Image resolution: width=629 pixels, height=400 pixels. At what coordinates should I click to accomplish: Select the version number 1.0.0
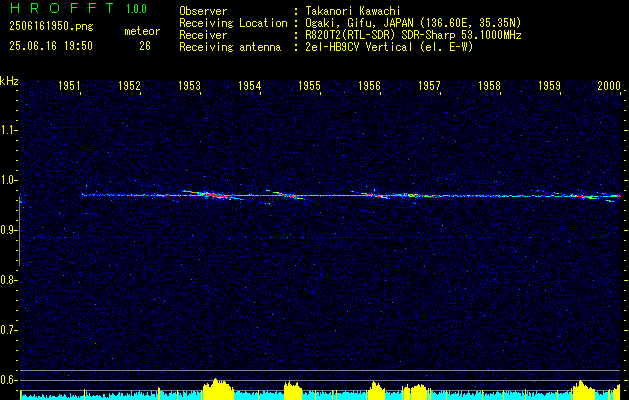click(136, 9)
